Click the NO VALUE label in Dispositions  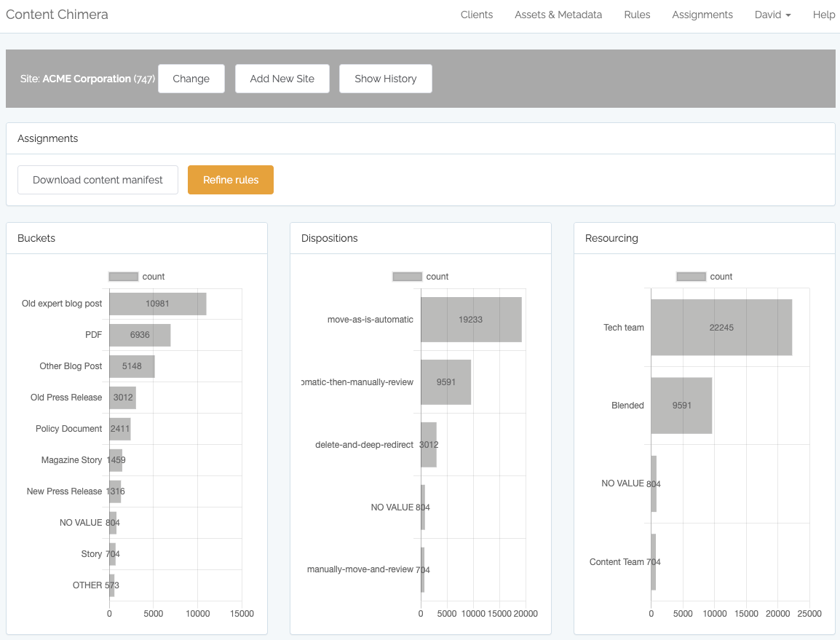[392, 507]
